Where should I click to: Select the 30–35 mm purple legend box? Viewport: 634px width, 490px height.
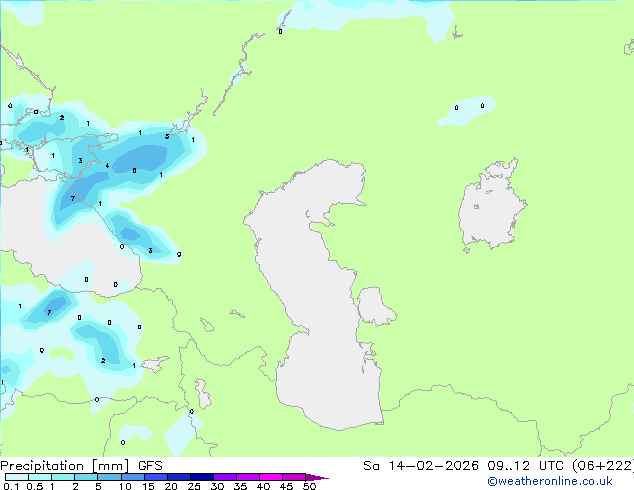click(225, 477)
